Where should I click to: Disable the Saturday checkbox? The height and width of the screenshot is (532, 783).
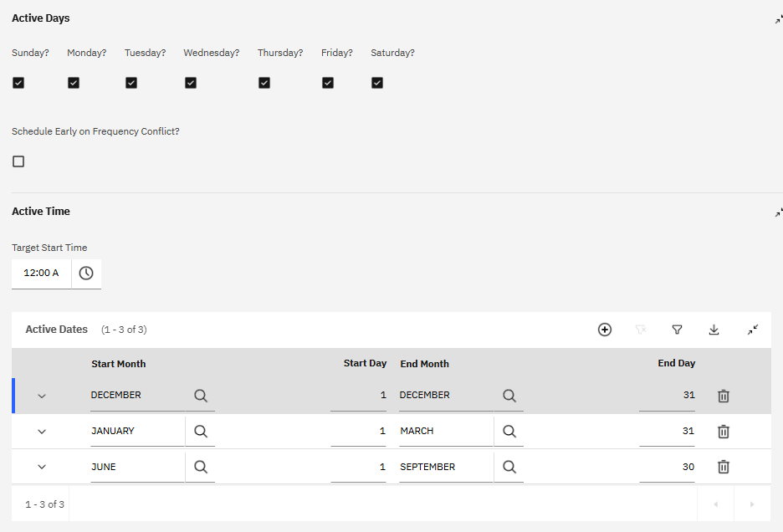377,83
